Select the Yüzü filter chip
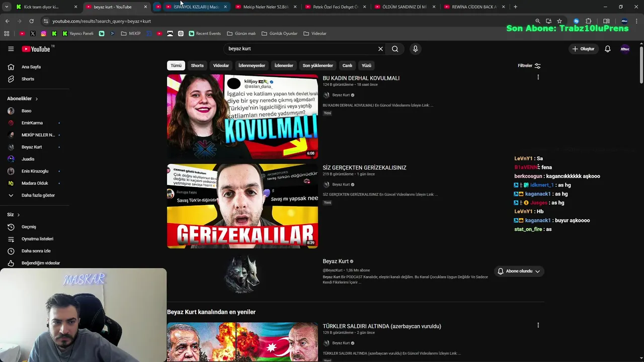The height and width of the screenshot is (362, 644). point(366,65)
